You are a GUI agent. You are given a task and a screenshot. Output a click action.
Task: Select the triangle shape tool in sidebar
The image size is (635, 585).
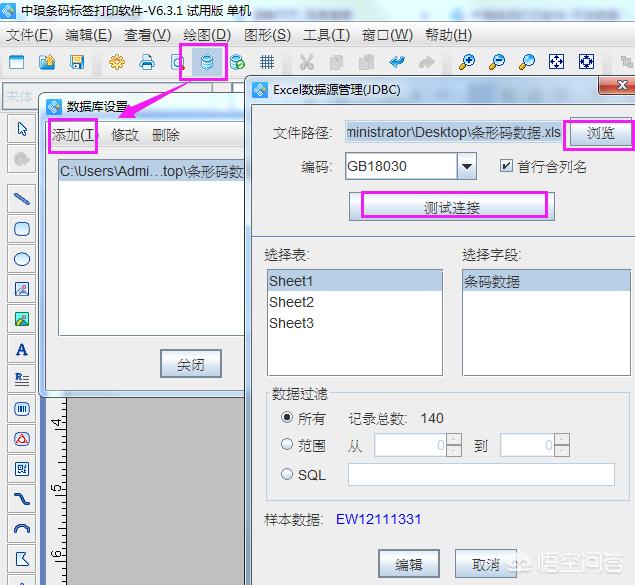[x=22, y=439]
